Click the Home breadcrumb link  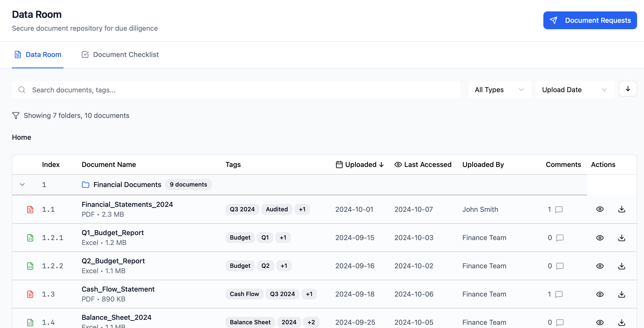(x=22, y=137)
